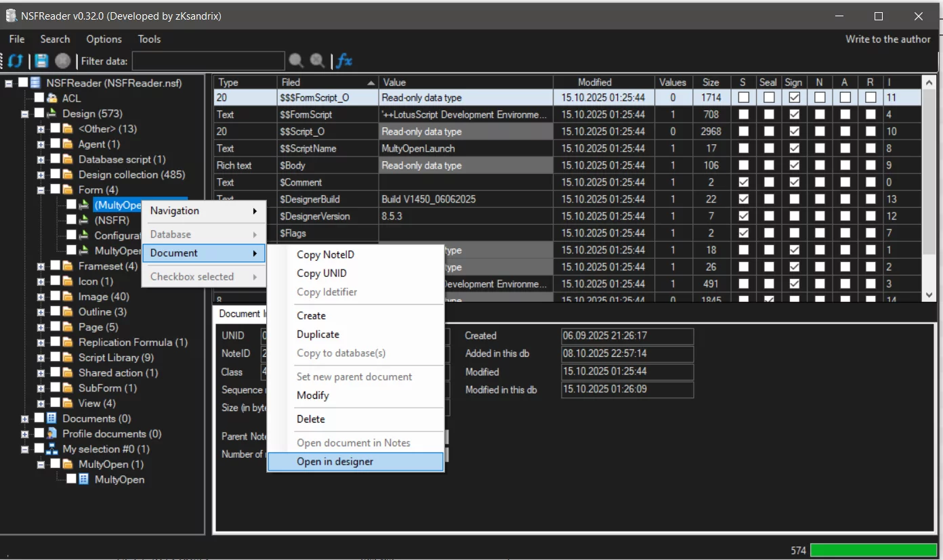Click the save floppy disk toolbar icon
This screenshot has width=943, height=560.
point(42,61)
